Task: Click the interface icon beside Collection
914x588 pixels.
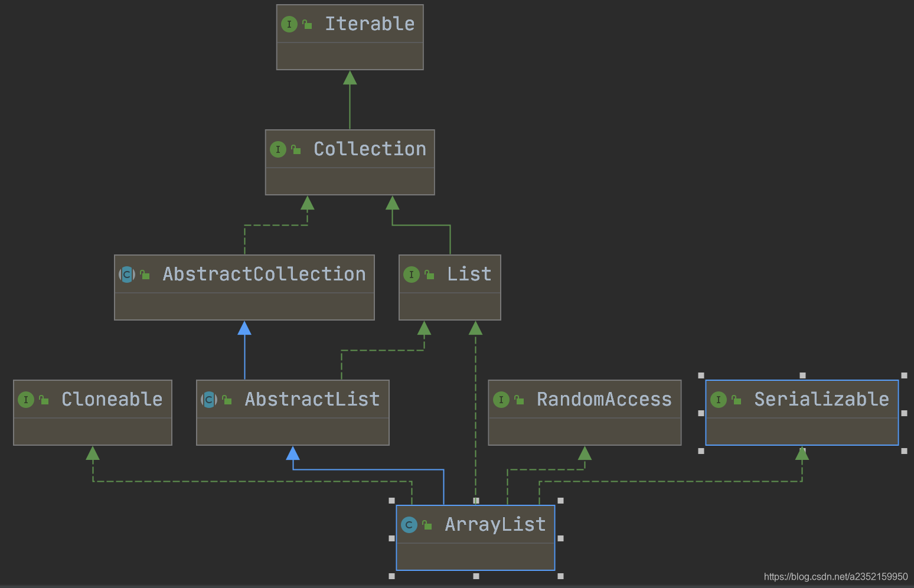Action: click(277, 149)
